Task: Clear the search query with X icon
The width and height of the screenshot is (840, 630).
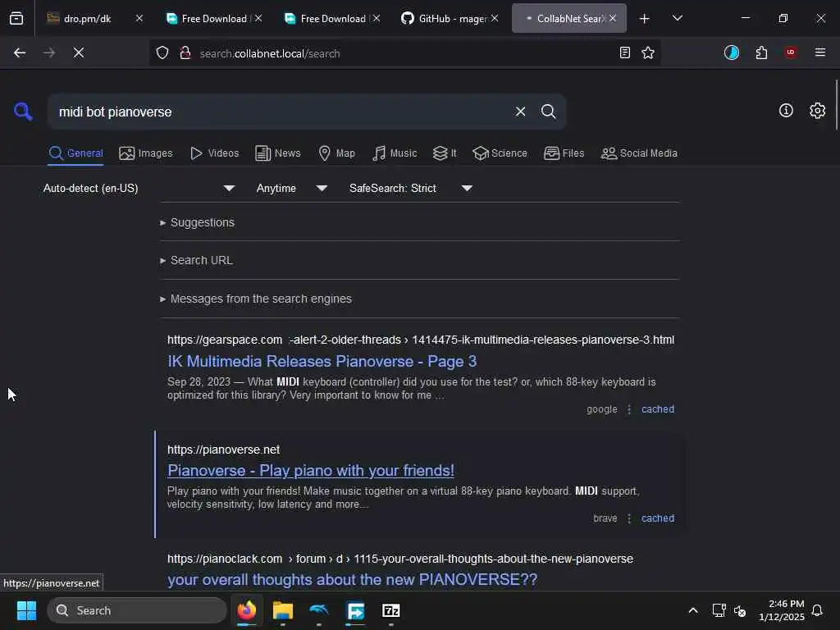Action: pyautogui.click(x=520, y=112)
